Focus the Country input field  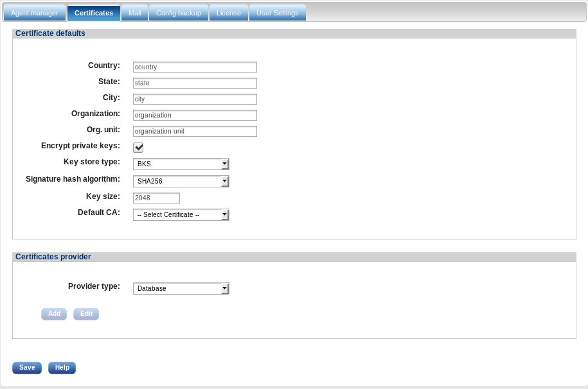pyautogui.click(x=195, y=67)
